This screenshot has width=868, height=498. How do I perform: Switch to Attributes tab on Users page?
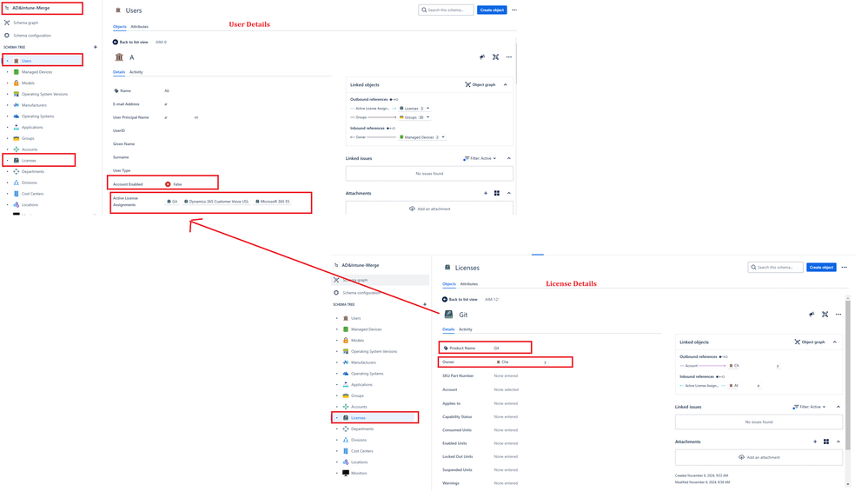pyautogui.click(x=140, y=27)
